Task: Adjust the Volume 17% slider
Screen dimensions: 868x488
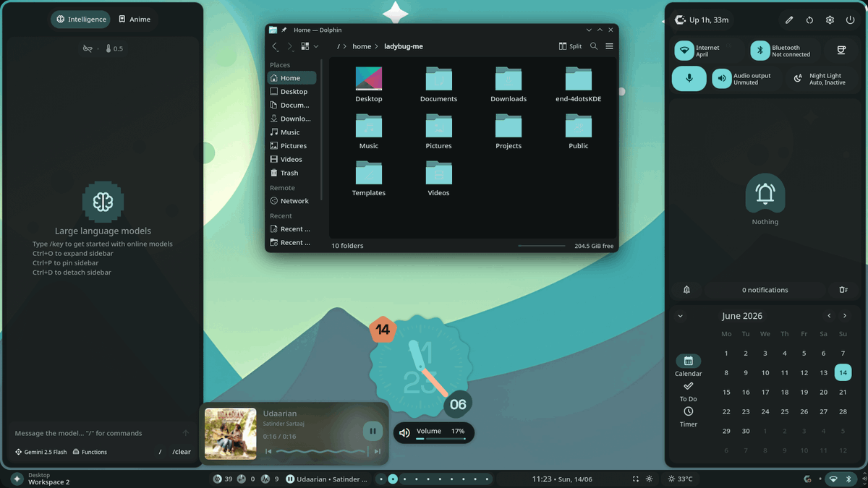Action: pyautogui.click(x=441, y=439)
